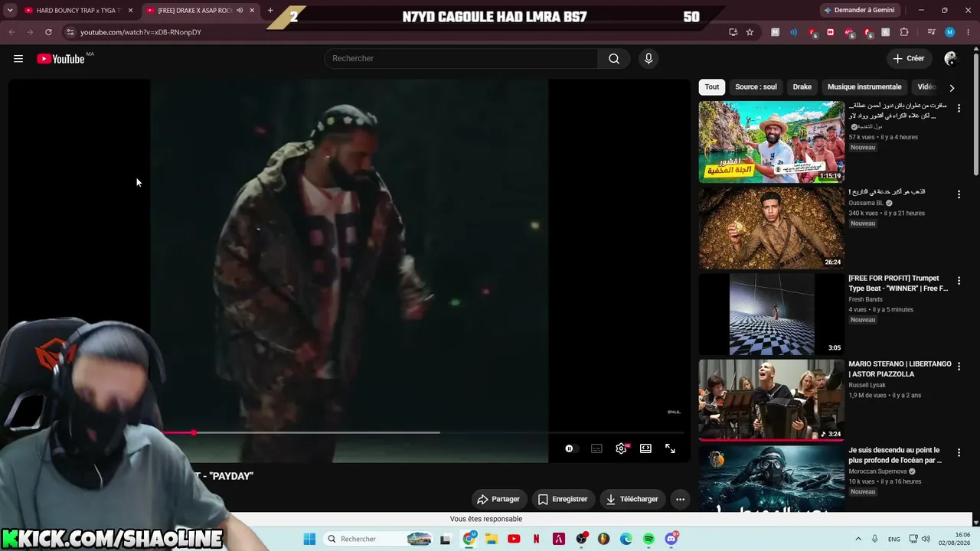980x551 pixels.
Task: Click the Télécharger download button
Action: click(x=632, y=499)
